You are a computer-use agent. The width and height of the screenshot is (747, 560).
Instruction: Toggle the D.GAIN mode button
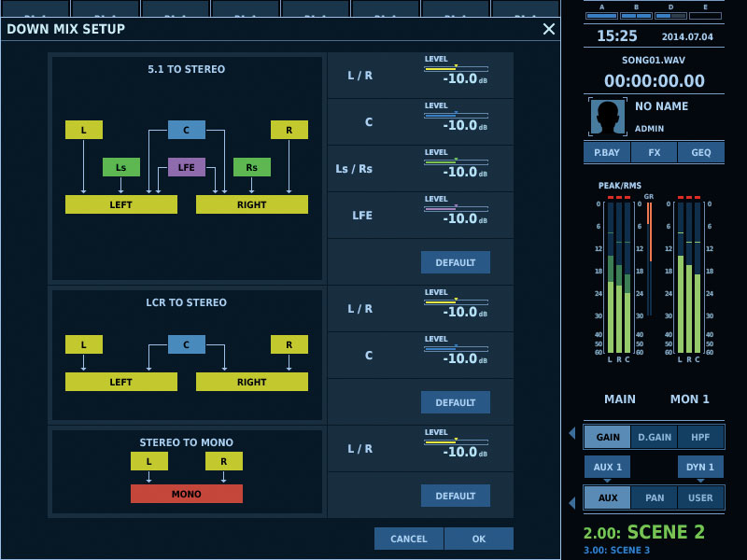coord(655,437)
